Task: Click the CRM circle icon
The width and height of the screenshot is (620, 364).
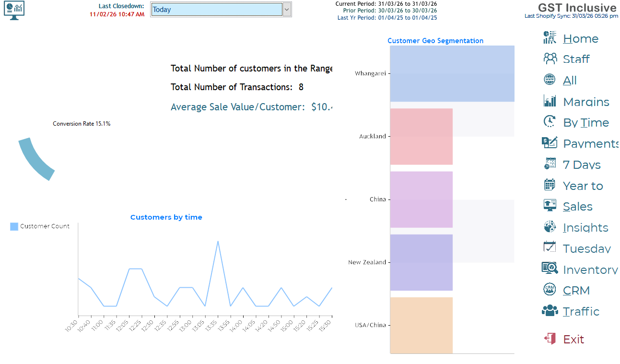Action: click(550, 289)
